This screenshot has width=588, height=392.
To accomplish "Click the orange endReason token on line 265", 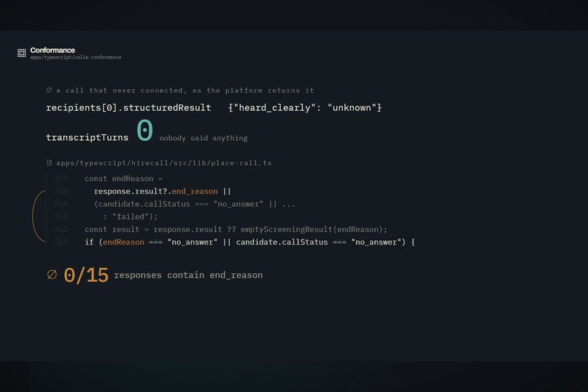I will (x=123, y=242).
